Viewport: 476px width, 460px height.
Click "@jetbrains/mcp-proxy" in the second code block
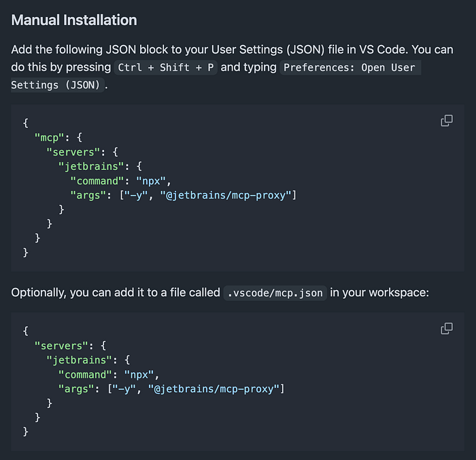(214, 389)
